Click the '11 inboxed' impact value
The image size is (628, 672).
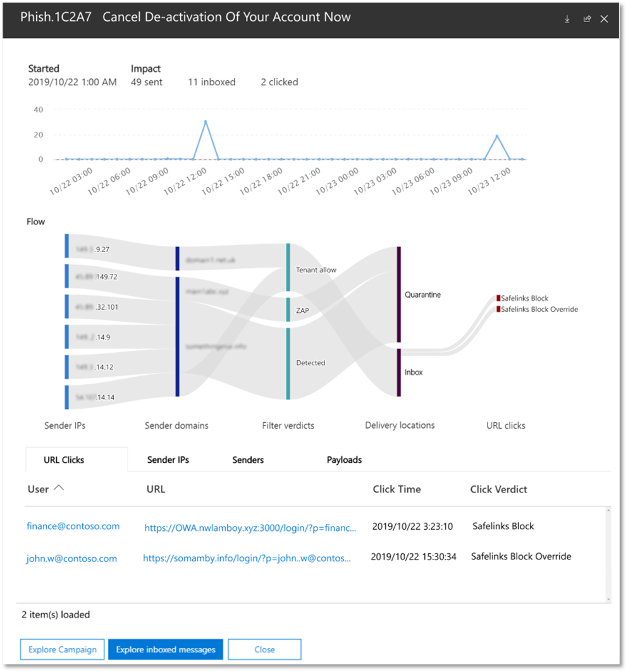[212, 82]
